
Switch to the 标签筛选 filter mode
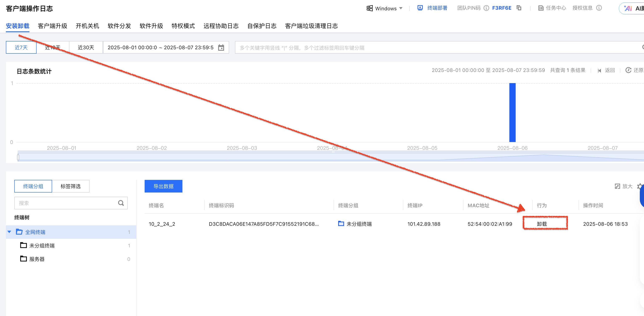(x=70, y=186)
